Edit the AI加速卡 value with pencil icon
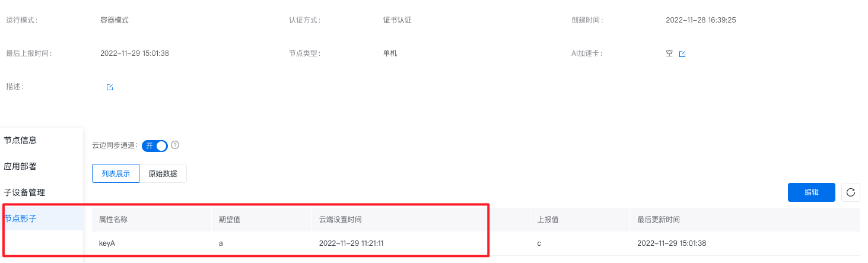This screenshot has width=868, height=263. click(x=682, y=54)
